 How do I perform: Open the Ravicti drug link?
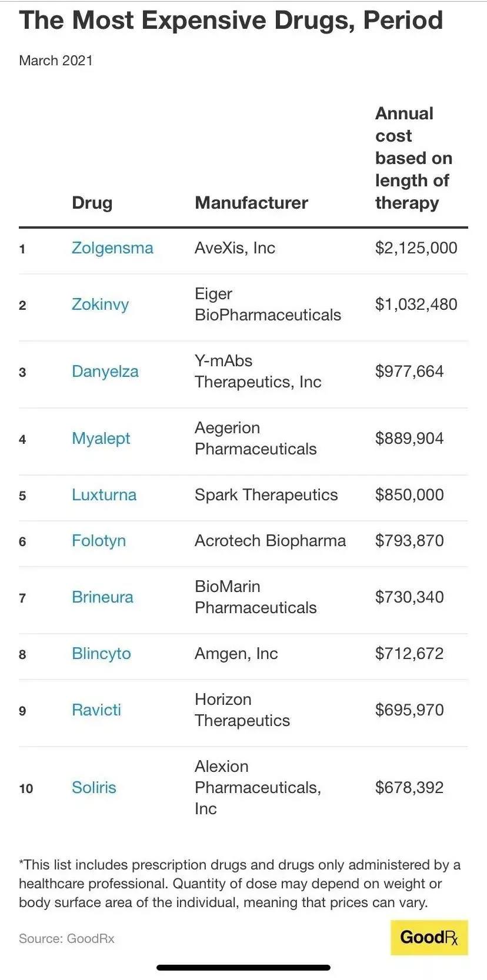(x=96, y=710)
